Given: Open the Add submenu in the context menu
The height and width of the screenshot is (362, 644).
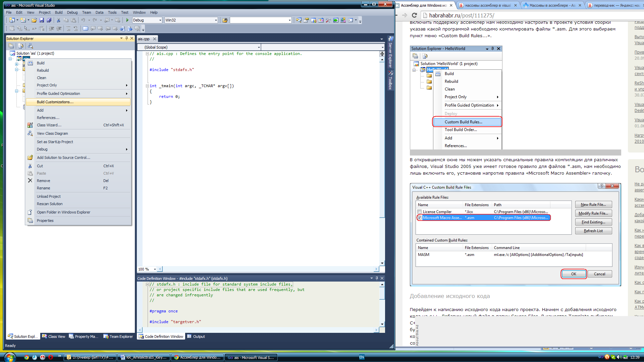Looking at the screenshot, I should coord(78,110).
